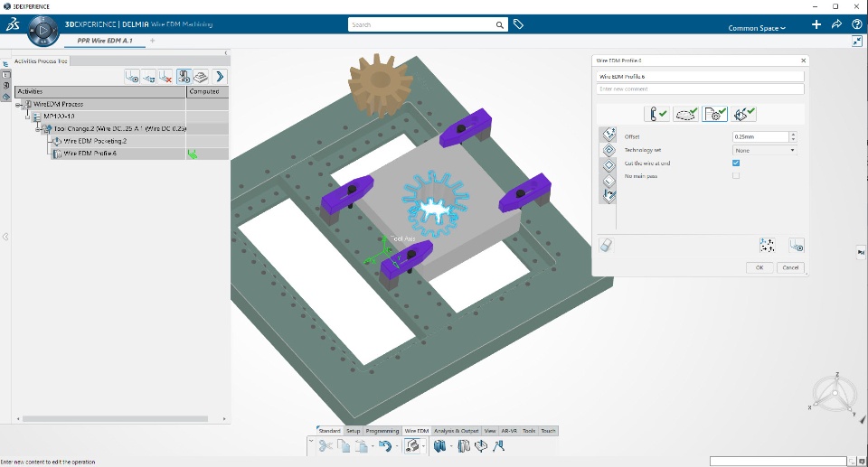
Task: Click the wire EDM machine icon in bottom toolbar
Action: (412, 446)
